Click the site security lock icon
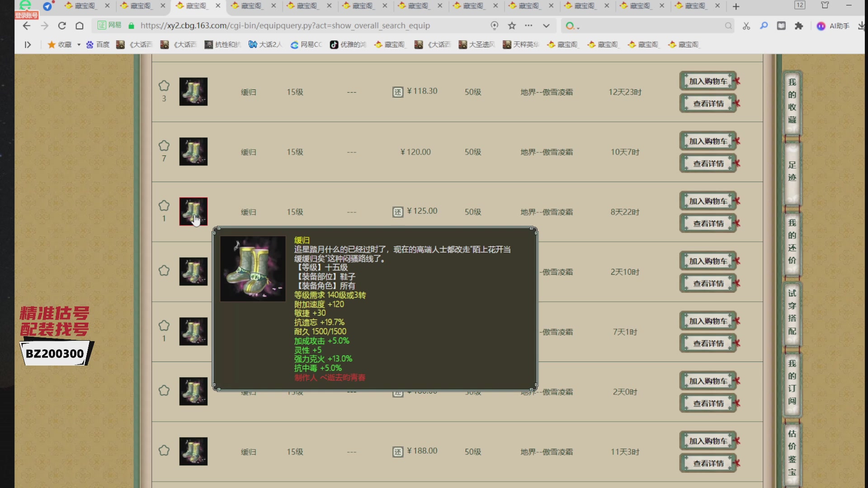The height and width of the screenshot is (488, 868). tap(131, 26)
